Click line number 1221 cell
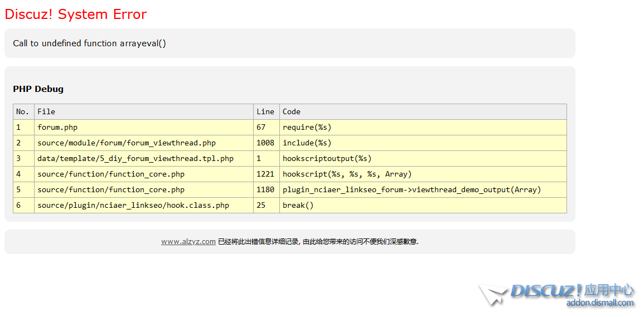Screen dimensions: 644x317 pos(265,174)
